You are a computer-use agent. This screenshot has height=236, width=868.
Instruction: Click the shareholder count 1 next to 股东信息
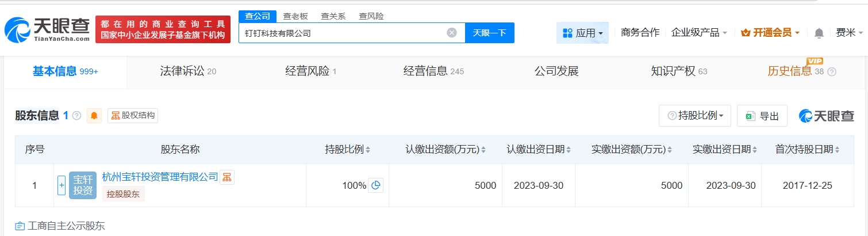[66, 116]
